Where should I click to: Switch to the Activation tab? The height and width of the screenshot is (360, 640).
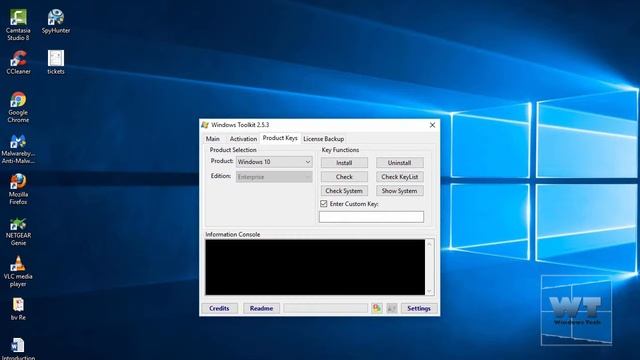click(243, 139)
